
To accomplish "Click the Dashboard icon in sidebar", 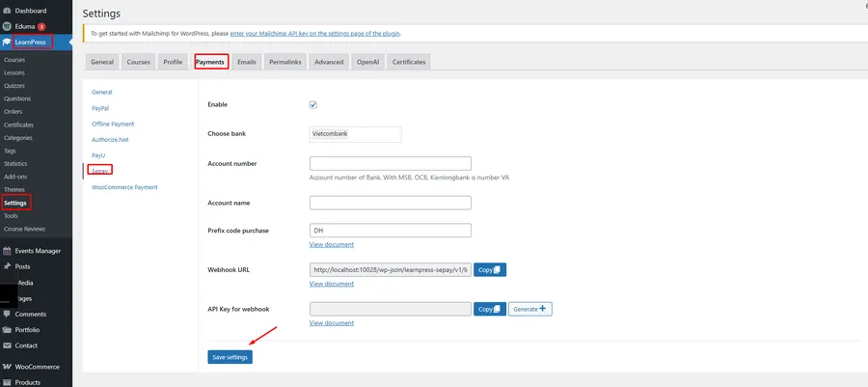I will click(x=8, y=11).
